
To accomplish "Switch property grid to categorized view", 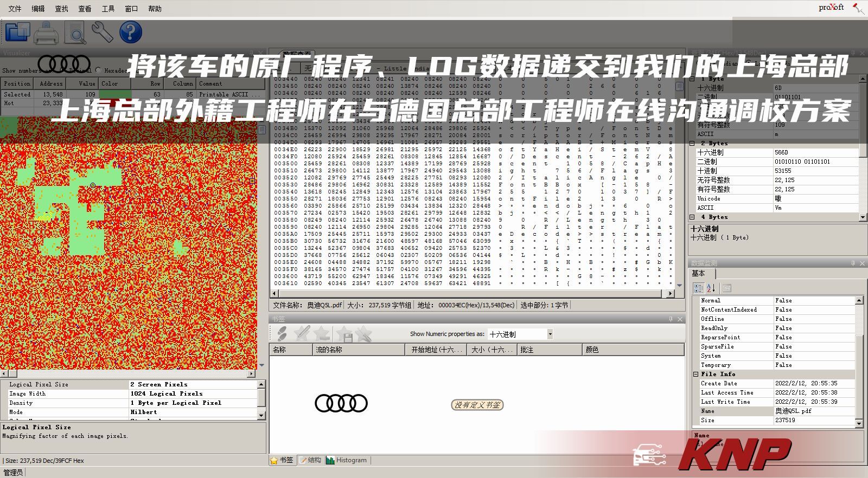I will (699, 288).
